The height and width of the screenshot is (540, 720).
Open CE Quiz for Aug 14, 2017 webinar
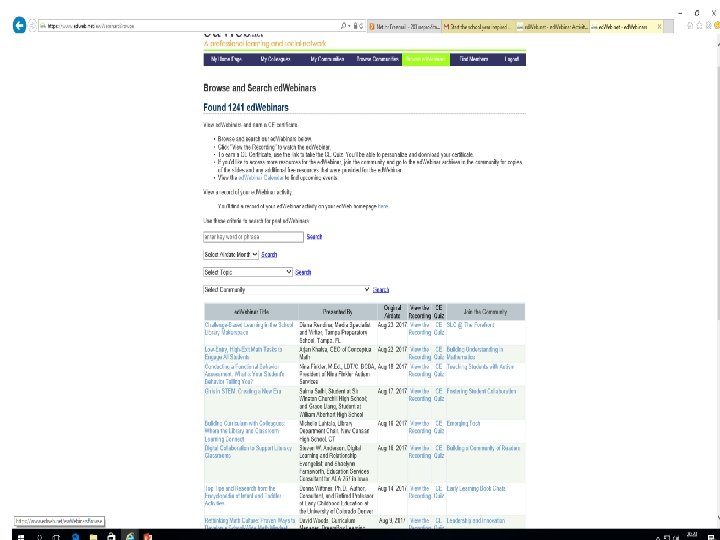[439, 492]
